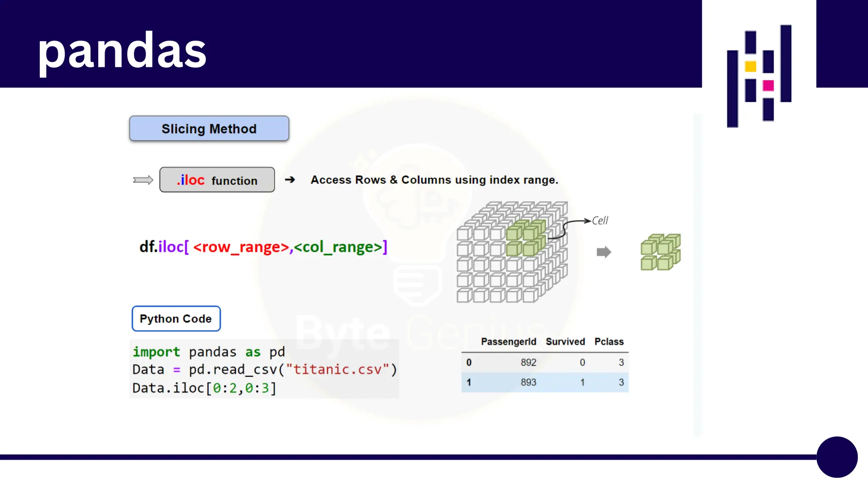Click the gray arrow between the cube diagrams

(x=604, y=252)
